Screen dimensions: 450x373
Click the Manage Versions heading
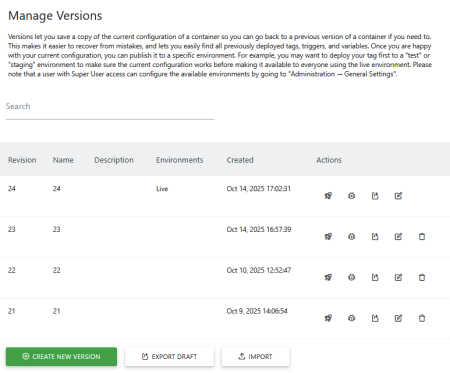[x=55, y=16]
